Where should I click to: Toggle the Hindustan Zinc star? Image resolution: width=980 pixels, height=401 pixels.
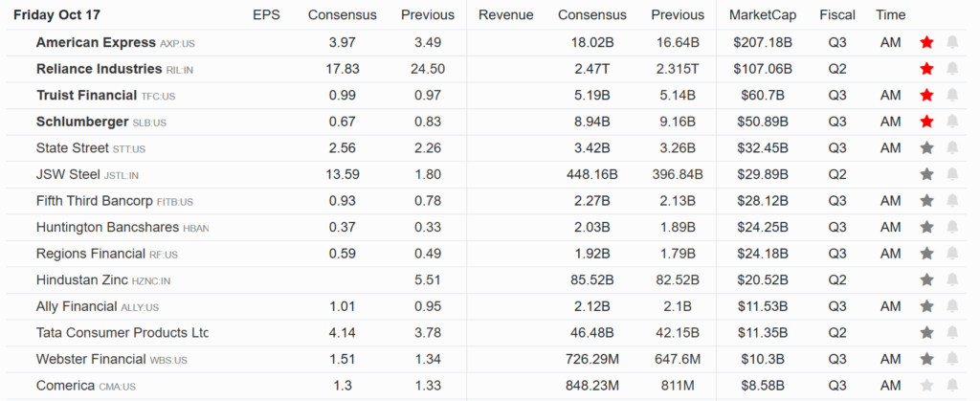(x=925, y=279)
